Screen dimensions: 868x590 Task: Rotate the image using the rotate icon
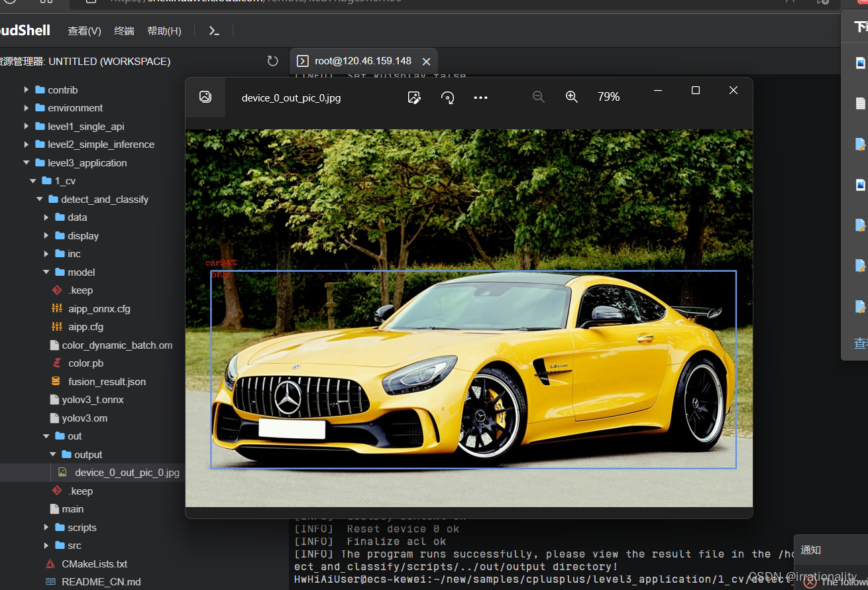coord(447,97)
